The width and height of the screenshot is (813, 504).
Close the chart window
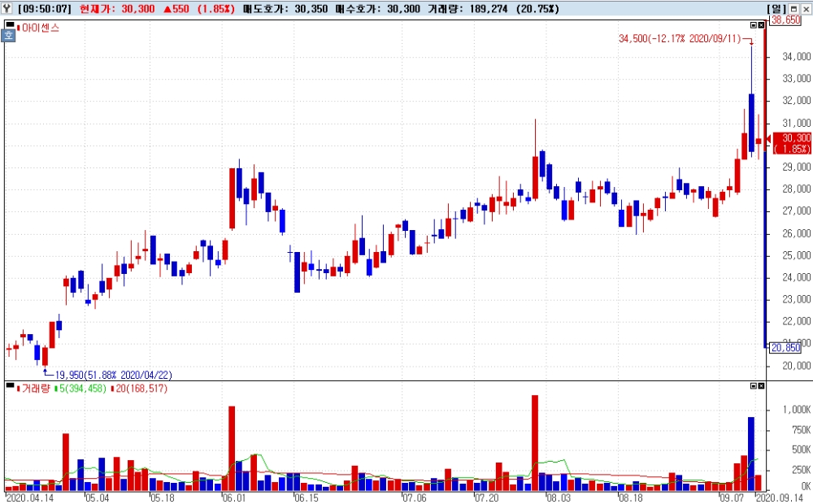(806, 9)
